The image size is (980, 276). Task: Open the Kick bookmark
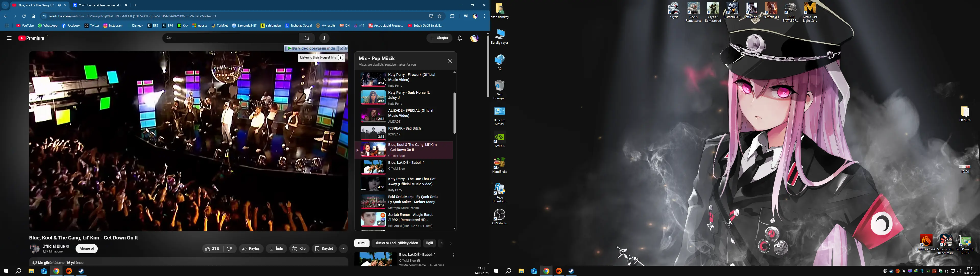point(183,26)
